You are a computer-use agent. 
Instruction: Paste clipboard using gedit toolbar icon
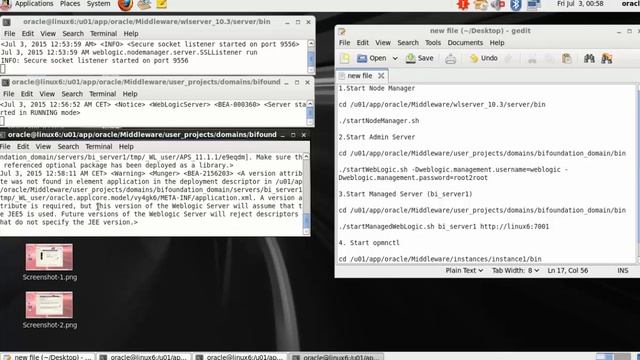point(567,59)
